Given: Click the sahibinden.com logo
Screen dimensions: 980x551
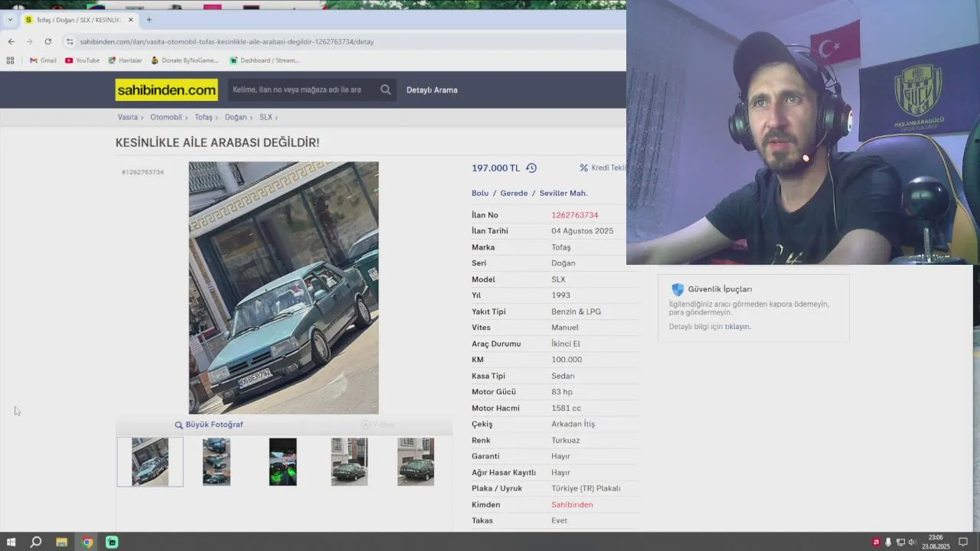Looking at the screenshot, I should 166,90.
